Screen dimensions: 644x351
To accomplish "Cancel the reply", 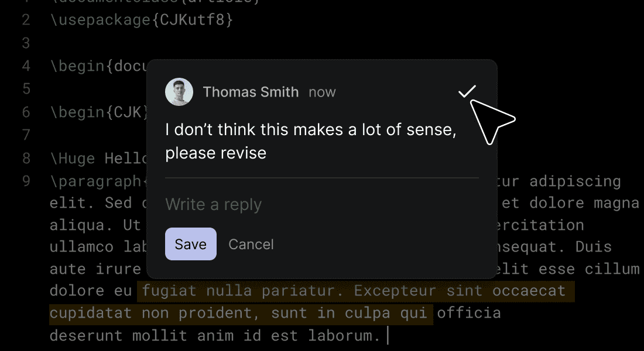I will pyautogui.click(x=251, y=245).
